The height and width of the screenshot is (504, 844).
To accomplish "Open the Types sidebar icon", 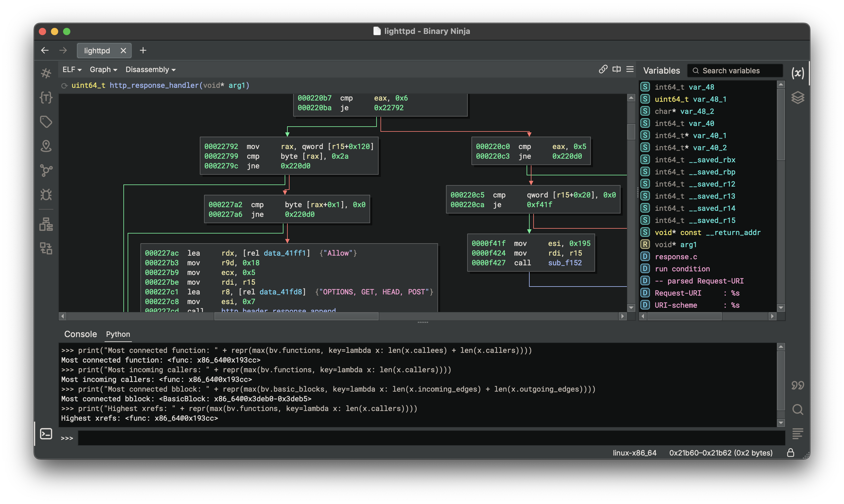I will pos(46,98).
